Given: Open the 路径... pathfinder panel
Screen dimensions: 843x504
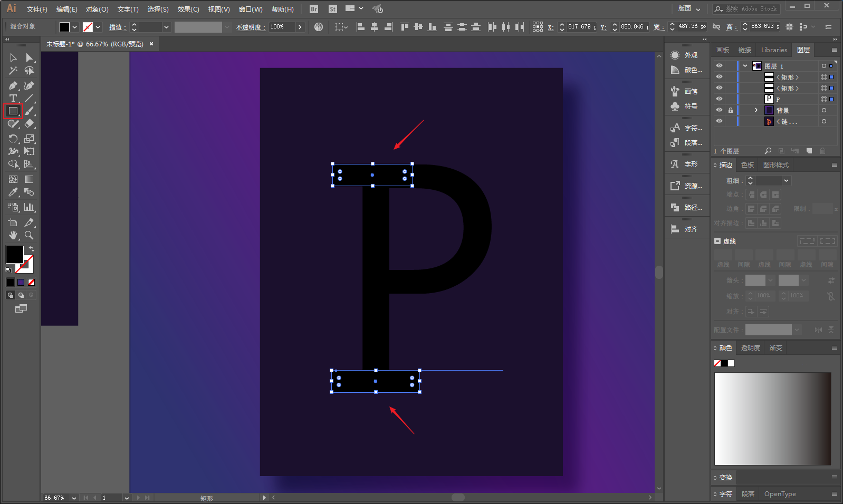Looking at the screenshot, I should pos(686,208).
